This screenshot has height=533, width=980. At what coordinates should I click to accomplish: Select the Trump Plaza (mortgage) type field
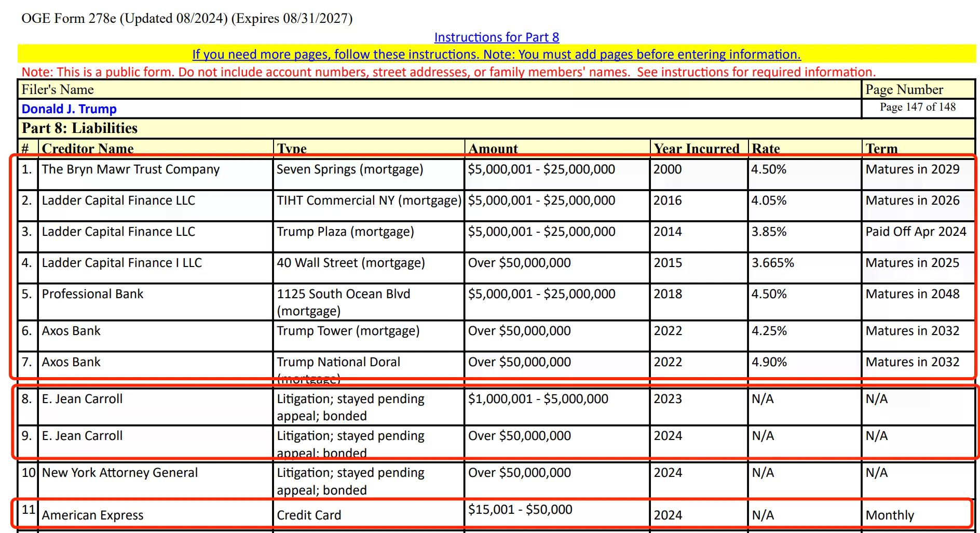(x=345, y=232)
